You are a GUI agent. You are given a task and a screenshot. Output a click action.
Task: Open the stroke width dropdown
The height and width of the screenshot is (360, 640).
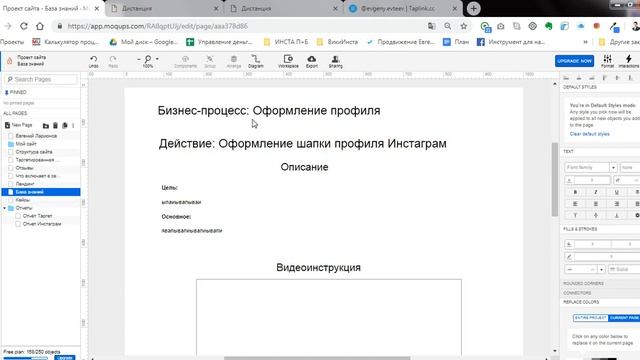click(601, 269)
